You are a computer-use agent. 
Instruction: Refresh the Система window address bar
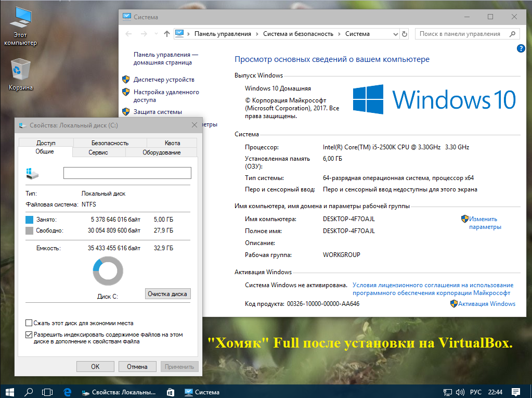pyautogui.click(x=405, y=34)
